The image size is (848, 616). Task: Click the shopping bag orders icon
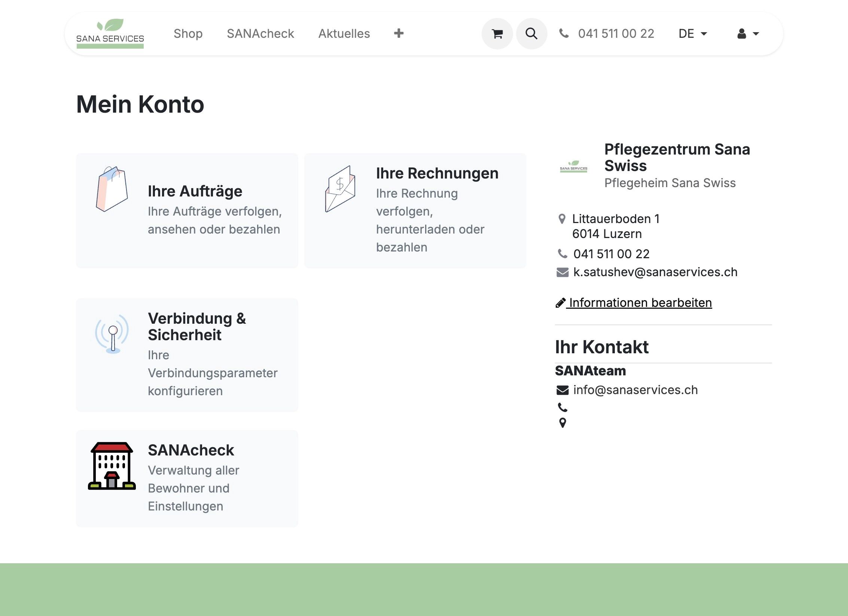click(112, 189)
